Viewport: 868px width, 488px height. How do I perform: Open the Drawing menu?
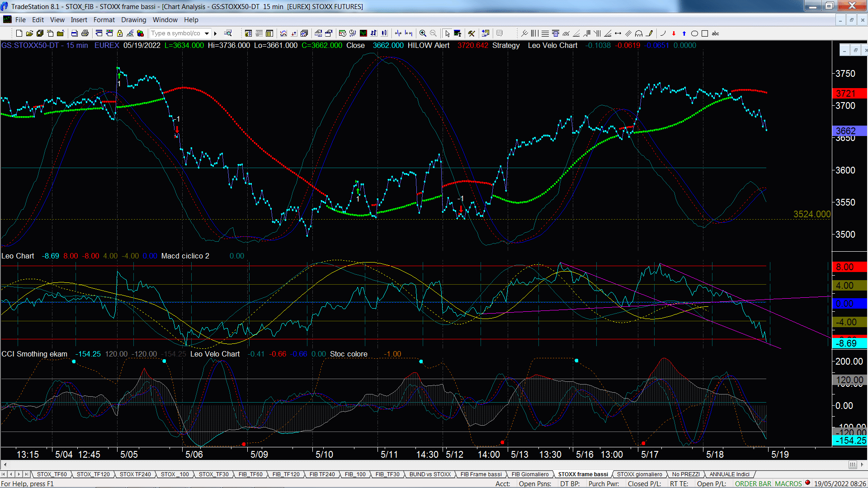(133, 20)
